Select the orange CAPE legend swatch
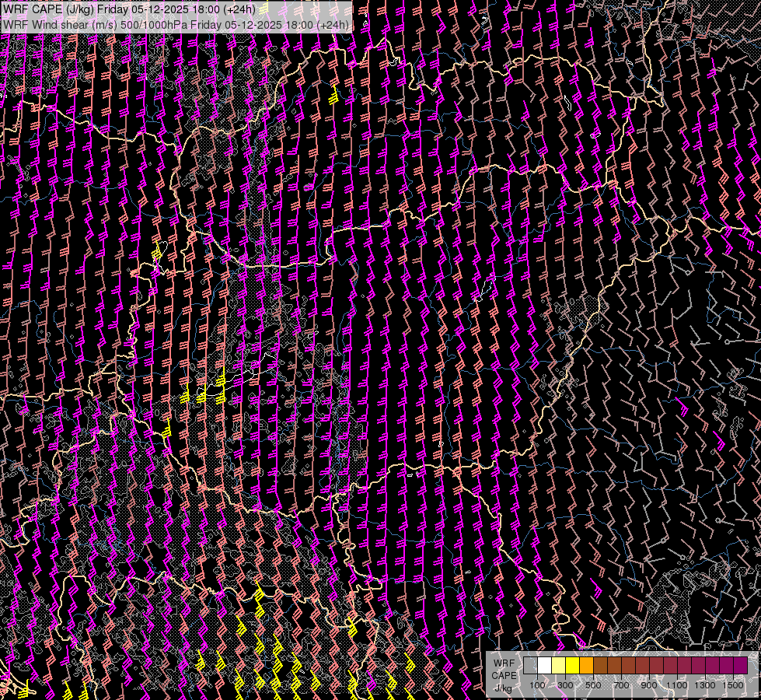 [x=586, y=665]
